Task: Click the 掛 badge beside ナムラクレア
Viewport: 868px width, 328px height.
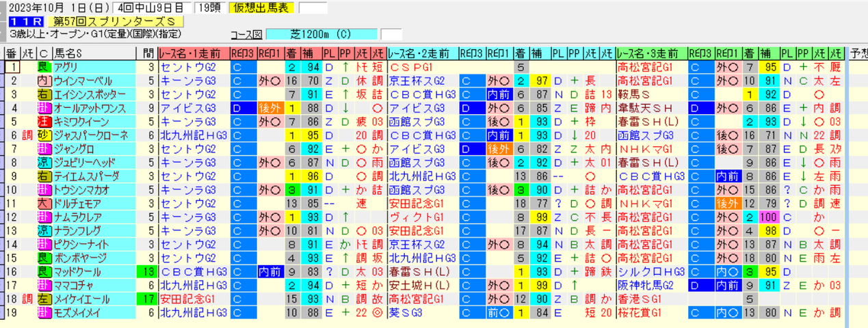Action: (x=44, y=217)
